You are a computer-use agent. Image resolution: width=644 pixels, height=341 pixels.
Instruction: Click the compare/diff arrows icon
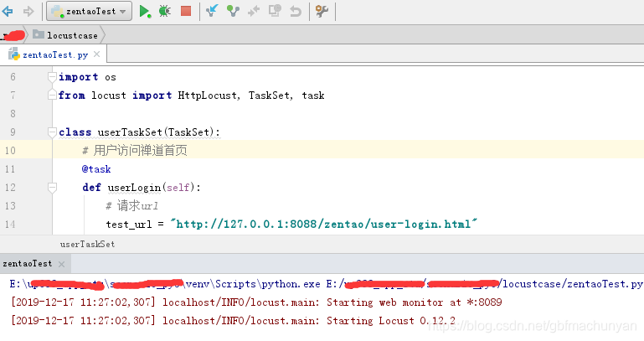tap(254, 11)
